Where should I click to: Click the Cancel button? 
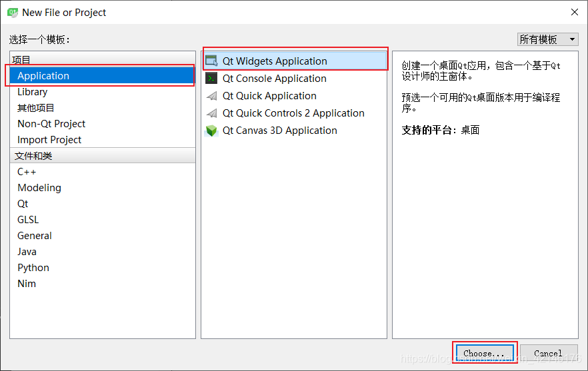point(548,353)
